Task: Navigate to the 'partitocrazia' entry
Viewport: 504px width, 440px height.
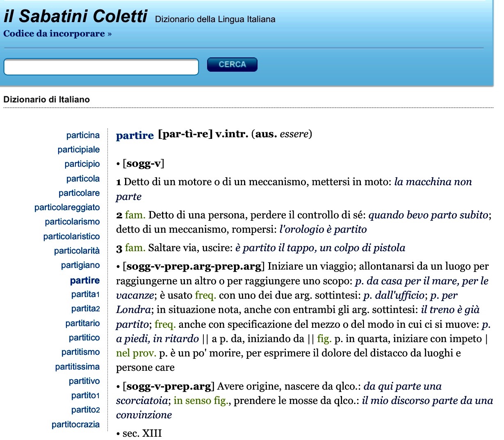Action: tap(75, 424)
